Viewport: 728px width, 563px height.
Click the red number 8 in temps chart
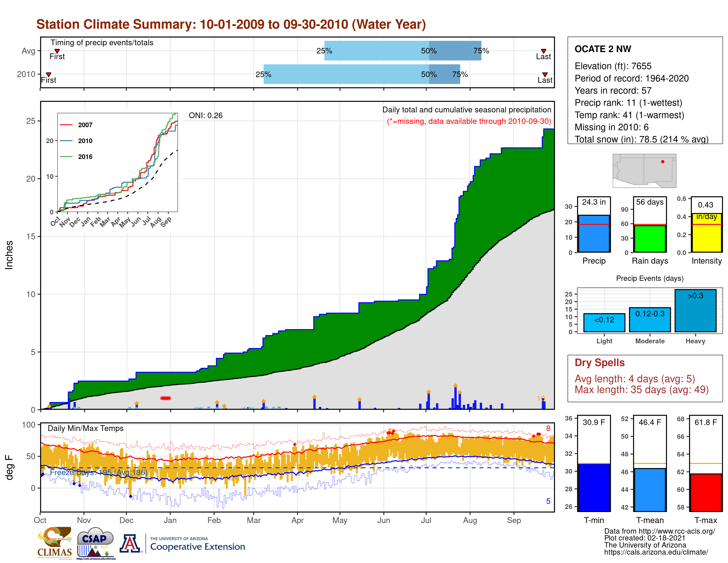pos(548,428)
